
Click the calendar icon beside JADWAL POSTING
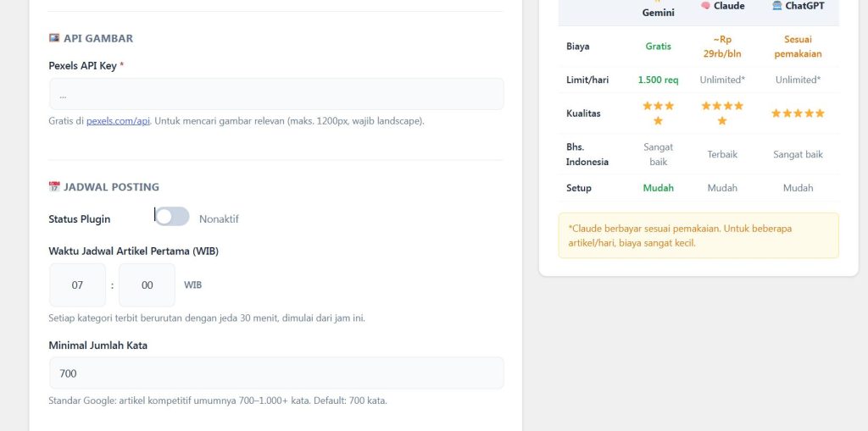tap(53, 186)
